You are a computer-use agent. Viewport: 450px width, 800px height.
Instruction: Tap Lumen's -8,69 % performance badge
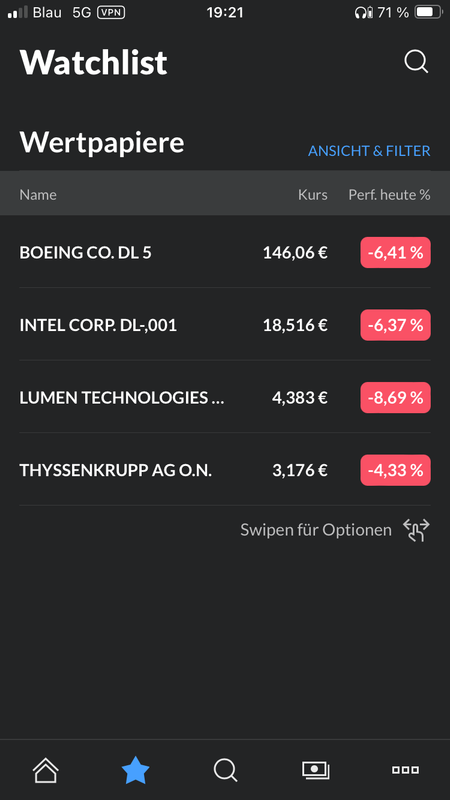coord(395,397)
